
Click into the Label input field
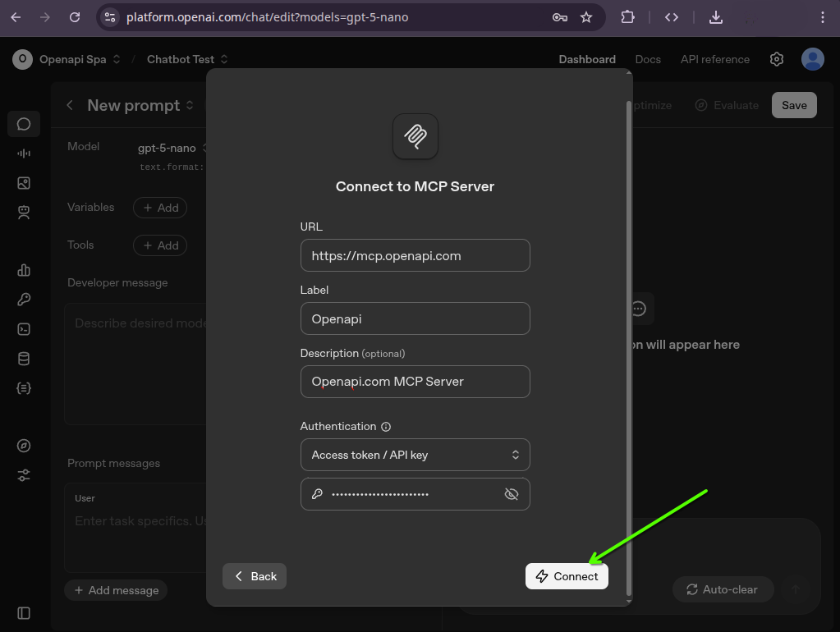[415, 318]
